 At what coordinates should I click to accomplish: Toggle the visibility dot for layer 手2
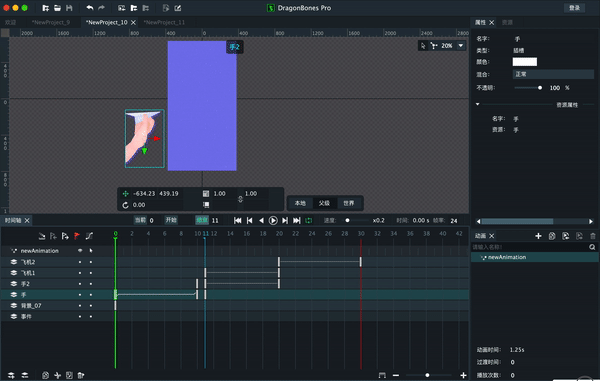[80, 284]
